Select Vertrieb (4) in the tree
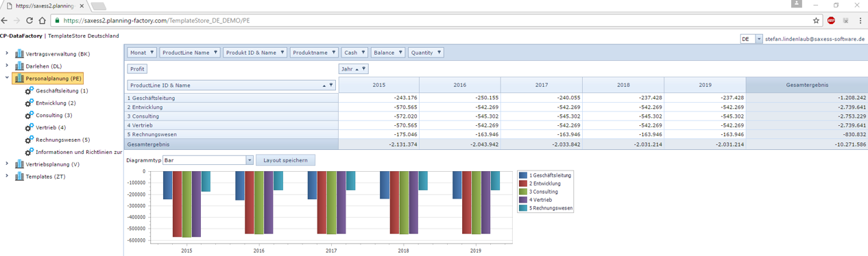 click(x=51, y=127)
